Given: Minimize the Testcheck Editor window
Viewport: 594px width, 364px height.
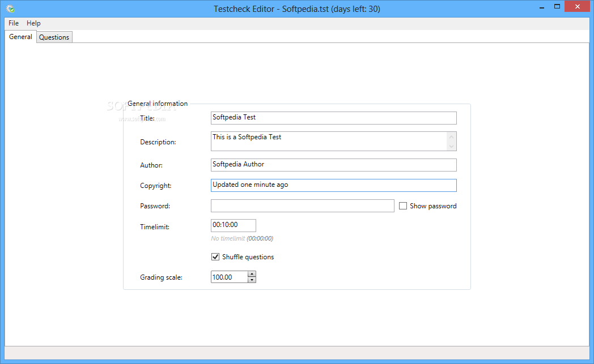Looking at the screenshot, I should click(542, 7).
